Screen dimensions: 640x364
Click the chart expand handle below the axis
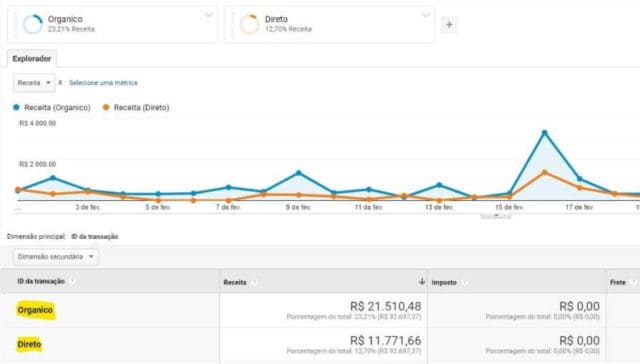(x=496, y=215)
